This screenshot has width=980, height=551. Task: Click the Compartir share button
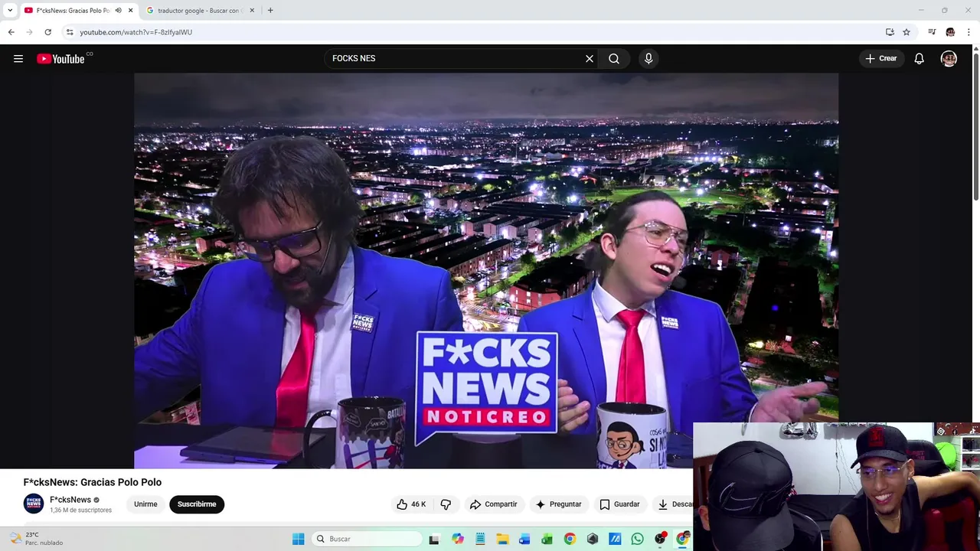[x=494, y=504]
